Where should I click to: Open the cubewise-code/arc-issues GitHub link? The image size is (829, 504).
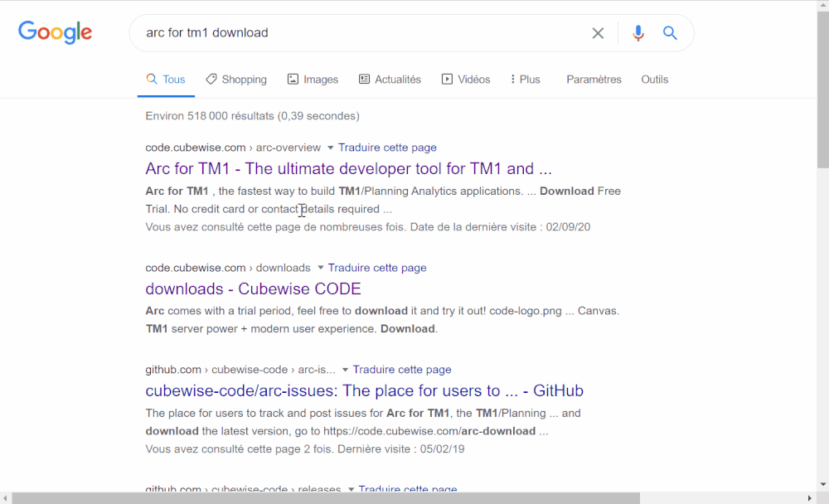(365, 390)
